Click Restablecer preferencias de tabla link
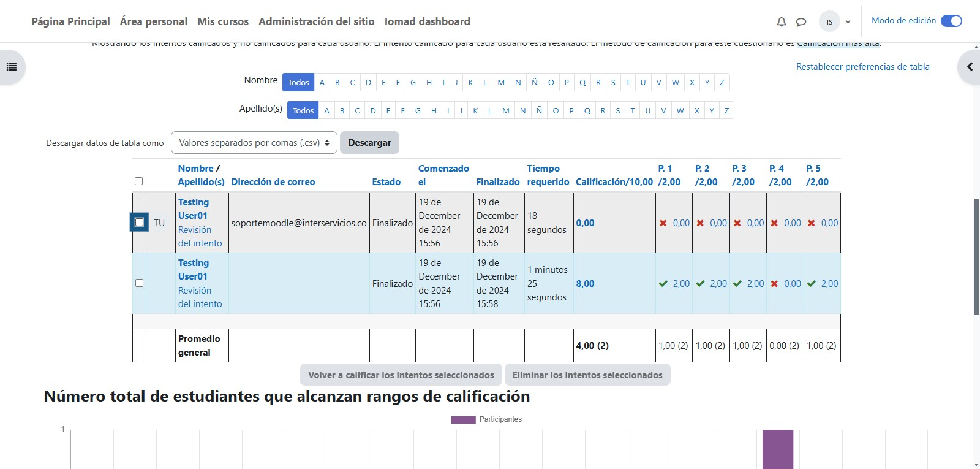 (862, 67)
